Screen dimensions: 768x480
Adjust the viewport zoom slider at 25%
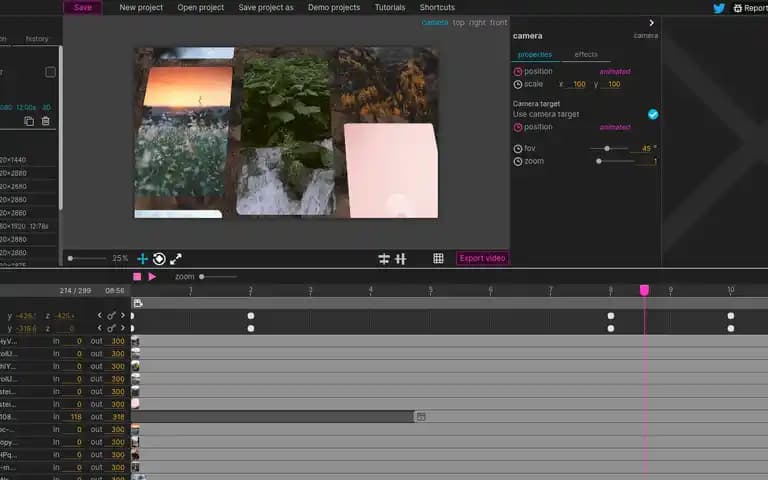(x=87, y=258)
